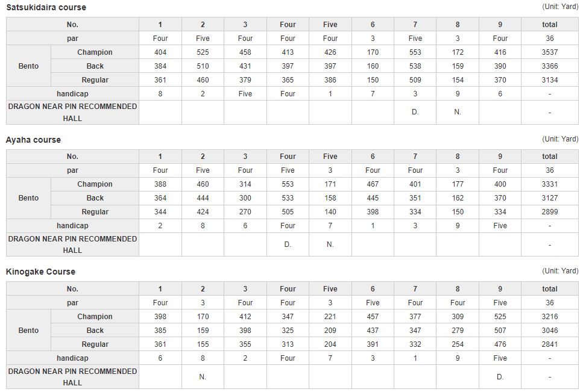Click Kinogake Regular total 2841
Viewport: 583px width, 392px height.
click(x=549, y=344)
